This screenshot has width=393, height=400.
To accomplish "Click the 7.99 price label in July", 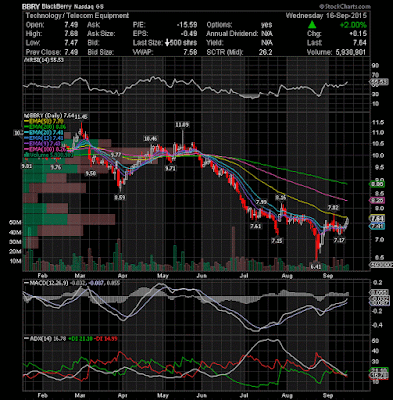I will click(x=261, y=202).
